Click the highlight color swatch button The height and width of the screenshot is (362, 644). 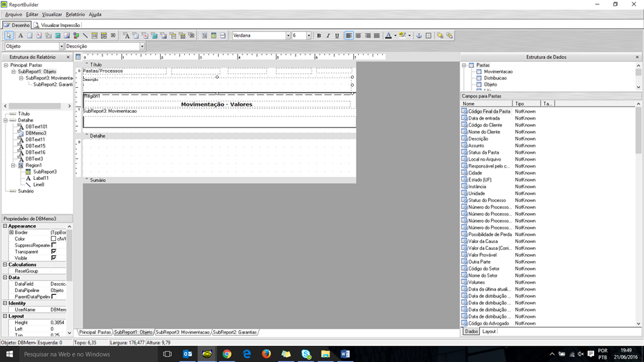pos(402,36)
